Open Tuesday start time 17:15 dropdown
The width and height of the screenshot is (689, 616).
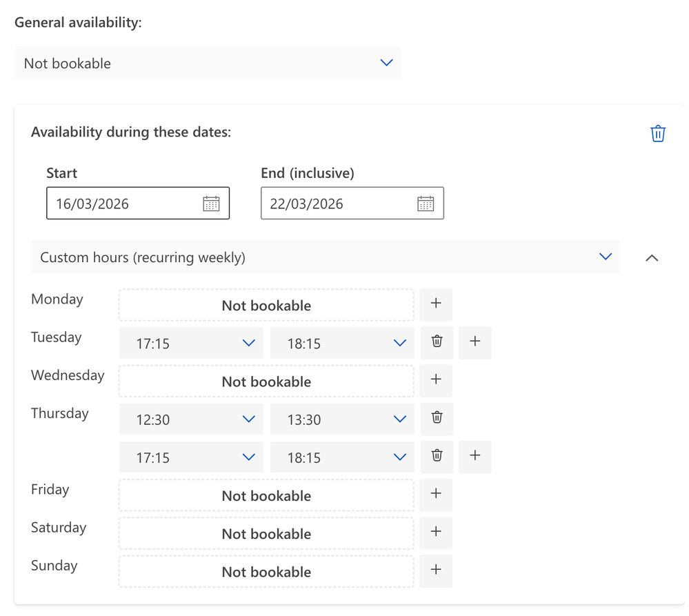point(191,343)
